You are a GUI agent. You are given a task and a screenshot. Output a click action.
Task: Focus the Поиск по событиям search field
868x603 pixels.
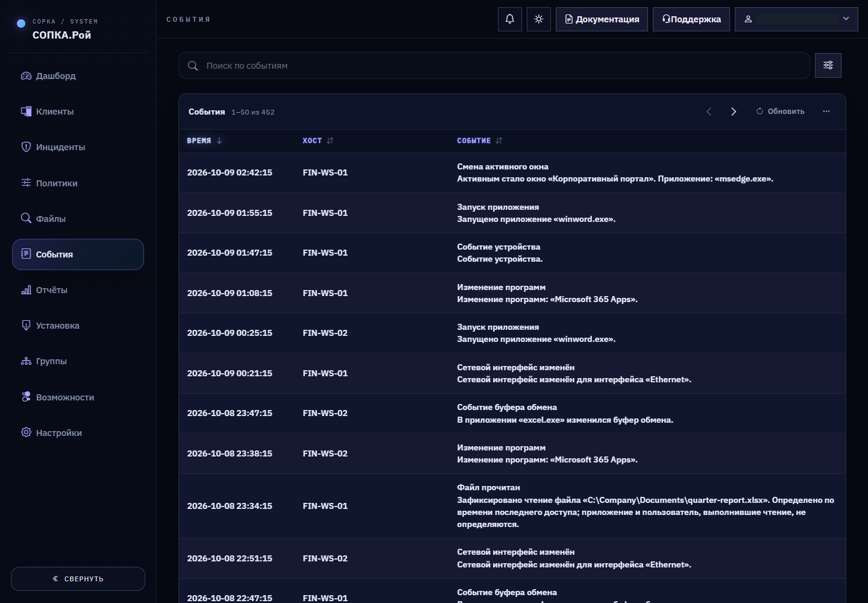(x=494, y=65)
